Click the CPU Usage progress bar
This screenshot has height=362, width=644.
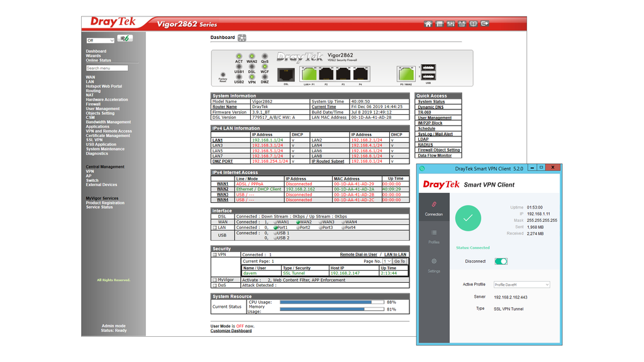pyautogui.click(x=331, y=301)
